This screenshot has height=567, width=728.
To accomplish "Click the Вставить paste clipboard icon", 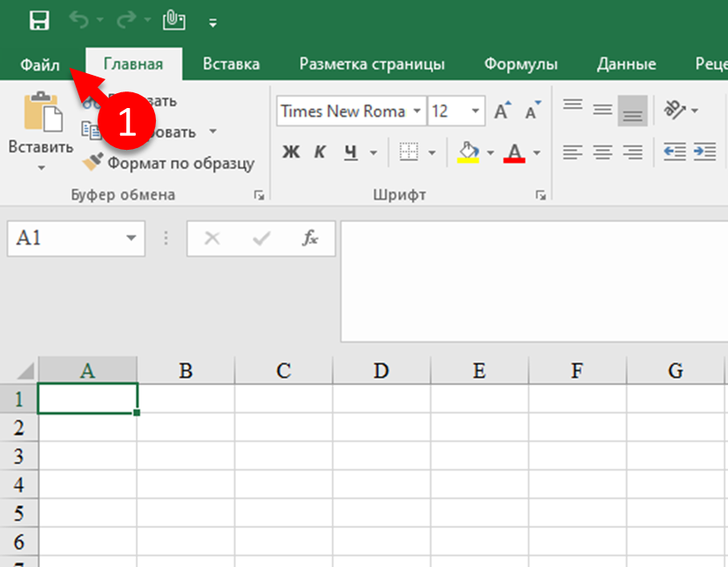I will point(43,111).
